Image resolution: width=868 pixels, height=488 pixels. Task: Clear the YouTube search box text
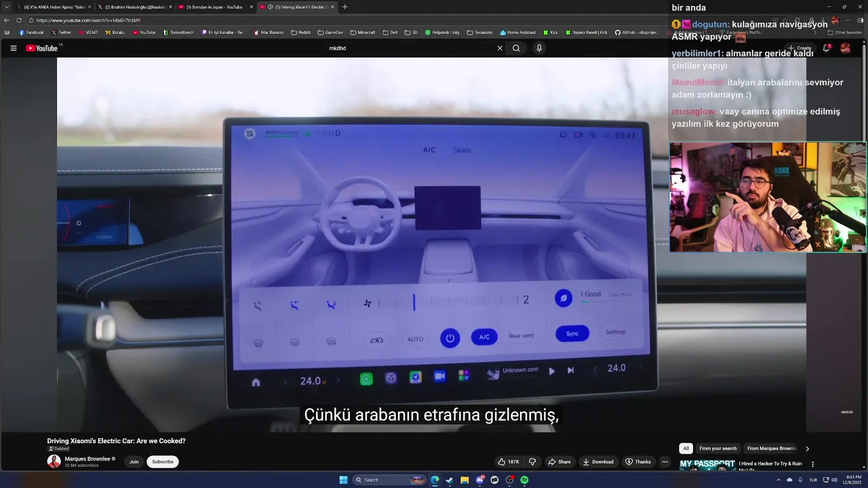click(x=500, y=48)
